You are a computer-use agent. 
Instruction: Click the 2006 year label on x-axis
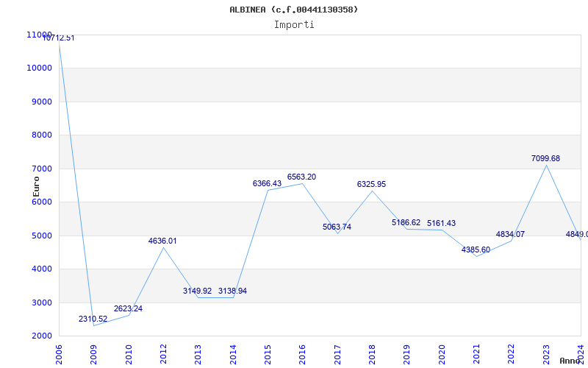[59, 355]
